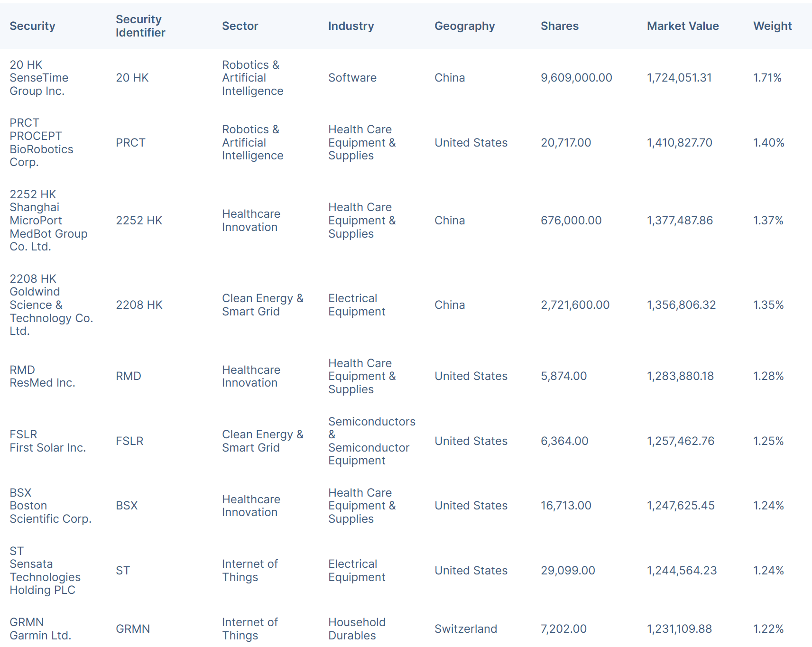Select the Garmin Ltd. security name

[40, 636]
